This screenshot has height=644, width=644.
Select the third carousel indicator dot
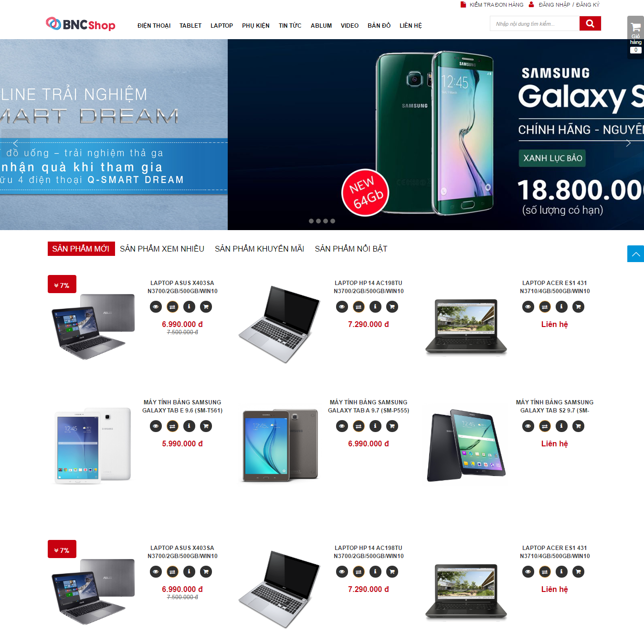point(326,221)
